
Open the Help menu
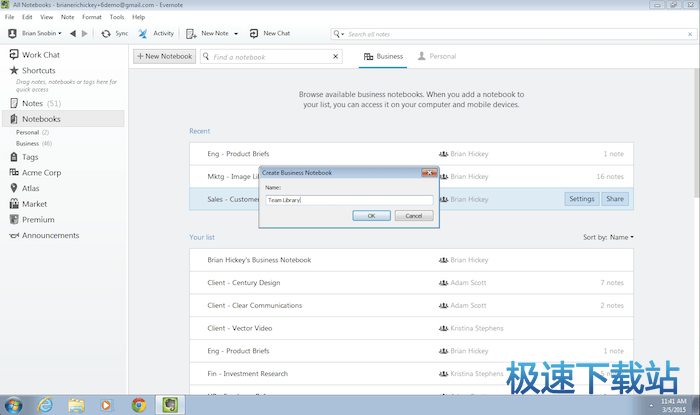click(138, 17)
